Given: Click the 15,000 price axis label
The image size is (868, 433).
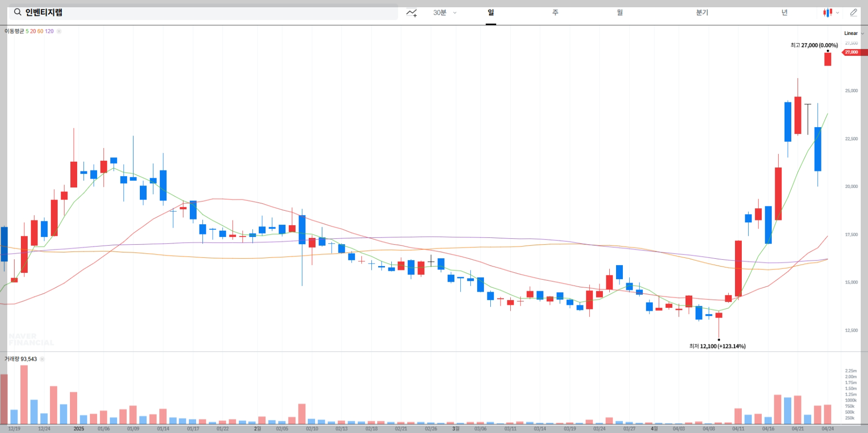Looking at the screenshot, I should point(851,282).
